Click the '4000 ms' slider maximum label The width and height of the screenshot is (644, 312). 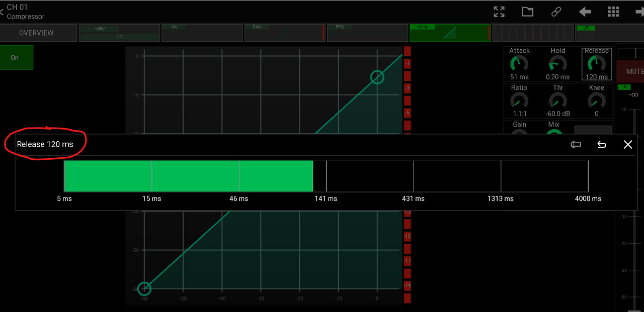coord(588,198)
